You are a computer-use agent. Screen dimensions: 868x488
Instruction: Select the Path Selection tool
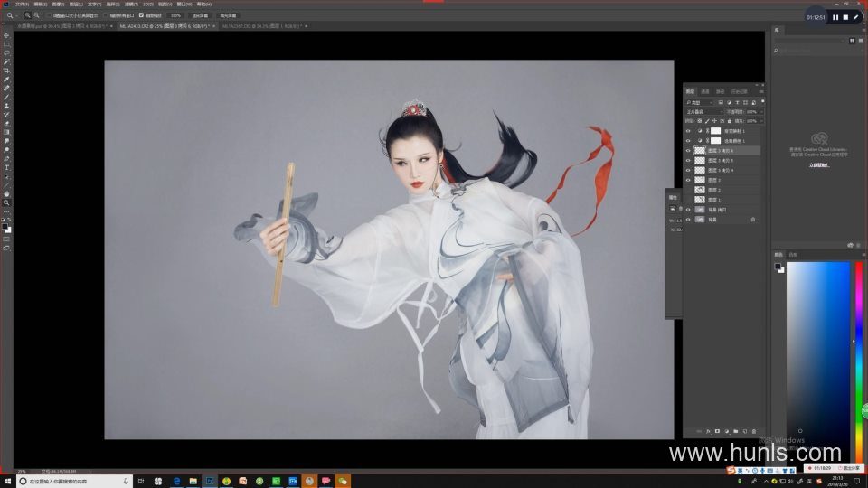click(x=6, y=176)
